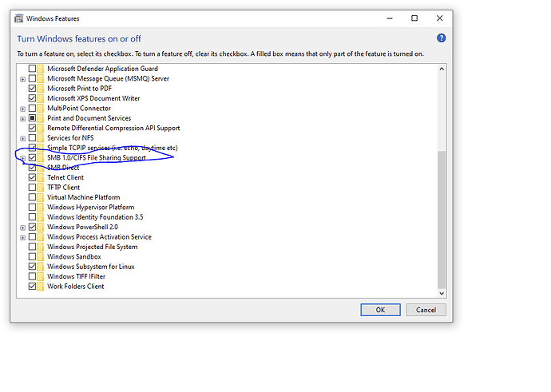
Task: Click folder icon beside Telnet Client
Action: (x=42, y=177)
